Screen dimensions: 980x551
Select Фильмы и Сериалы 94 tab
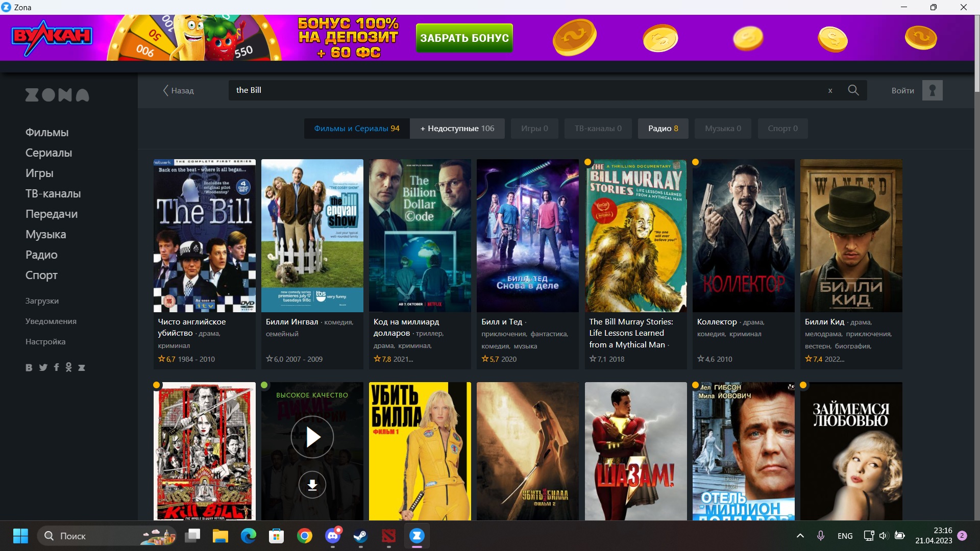pyautogui.click(x=356, y=129)
